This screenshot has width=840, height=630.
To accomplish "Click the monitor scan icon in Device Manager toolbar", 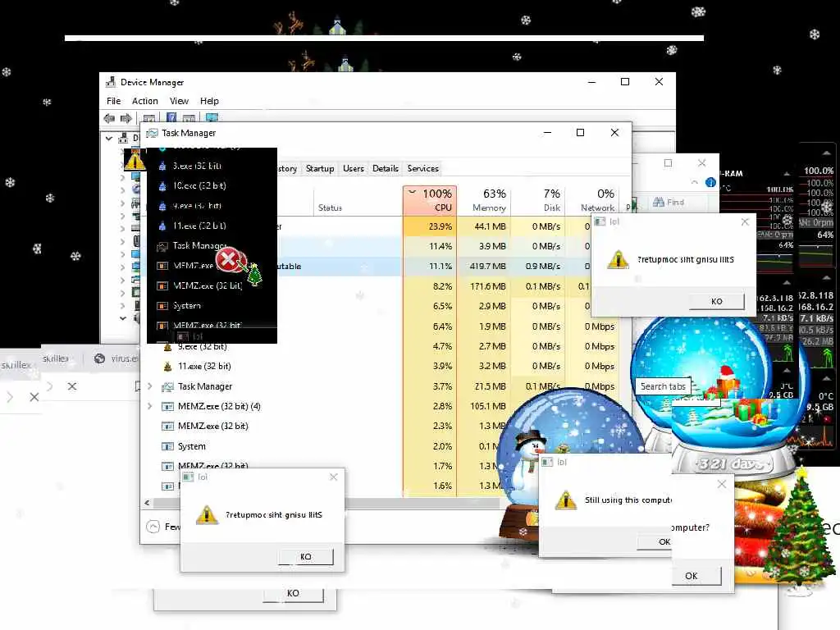I will (212, 117).
